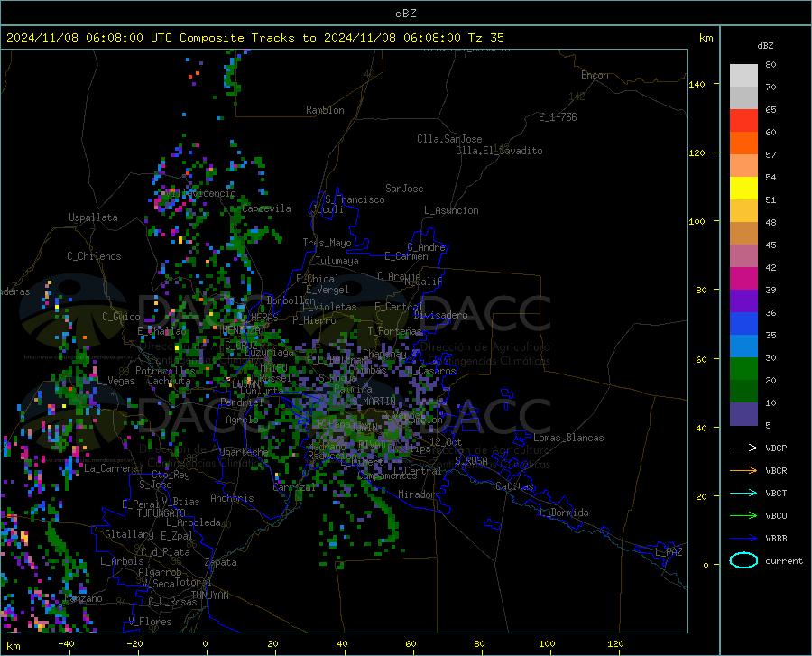Click the La_Carrera map label
812x656 pixels.
(x=111, y=468)
